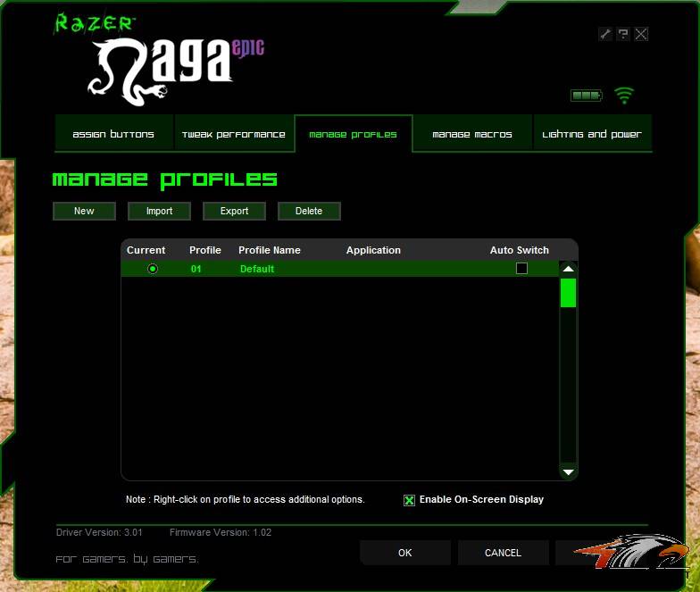700x592 pixels.
Task: Select the Manage Profiles tab
Action: (354, 134)
